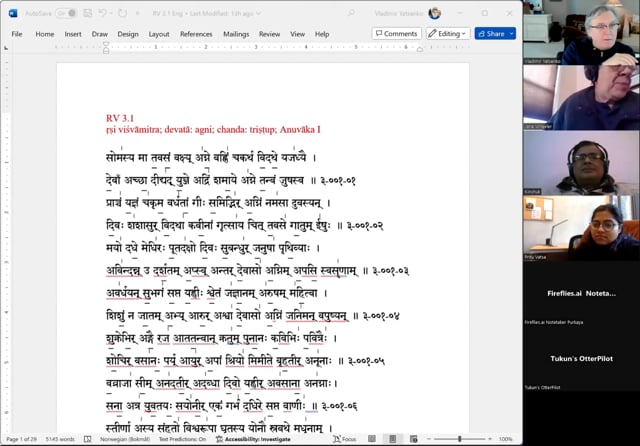This screenshot has height=446, width=640.
Task: Open the View tab
Action: [x=298, y=34]
